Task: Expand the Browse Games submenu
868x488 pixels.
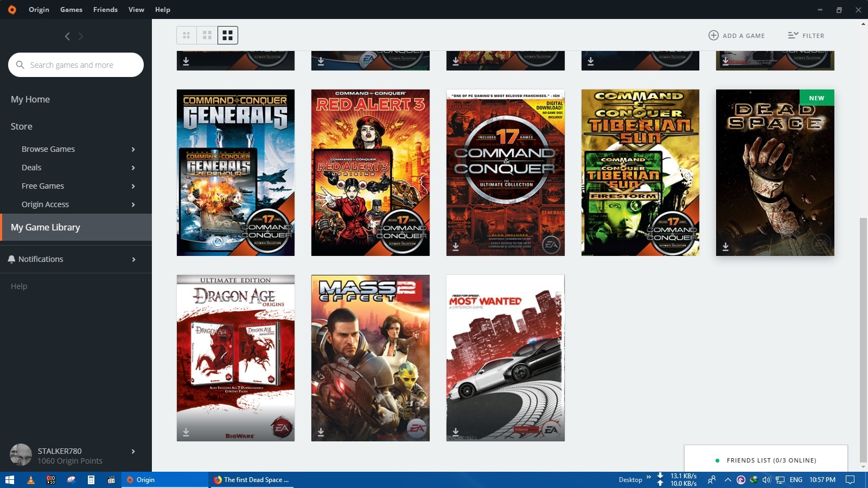Action: tap(133, 149)
